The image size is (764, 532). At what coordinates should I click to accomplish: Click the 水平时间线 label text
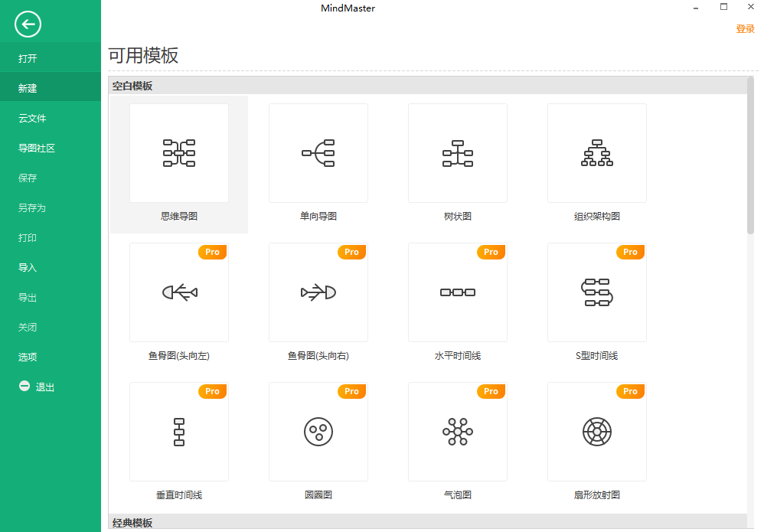click(x=458, y=356)
